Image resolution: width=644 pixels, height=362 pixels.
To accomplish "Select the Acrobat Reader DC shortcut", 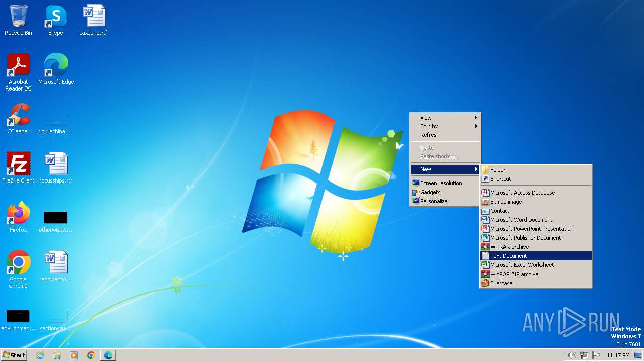I will coord(18,72).
